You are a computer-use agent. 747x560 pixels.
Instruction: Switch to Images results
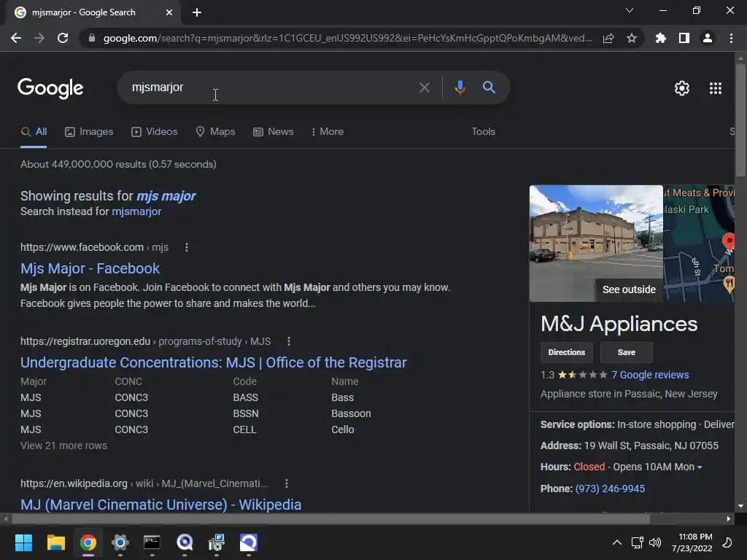[89, 132]
